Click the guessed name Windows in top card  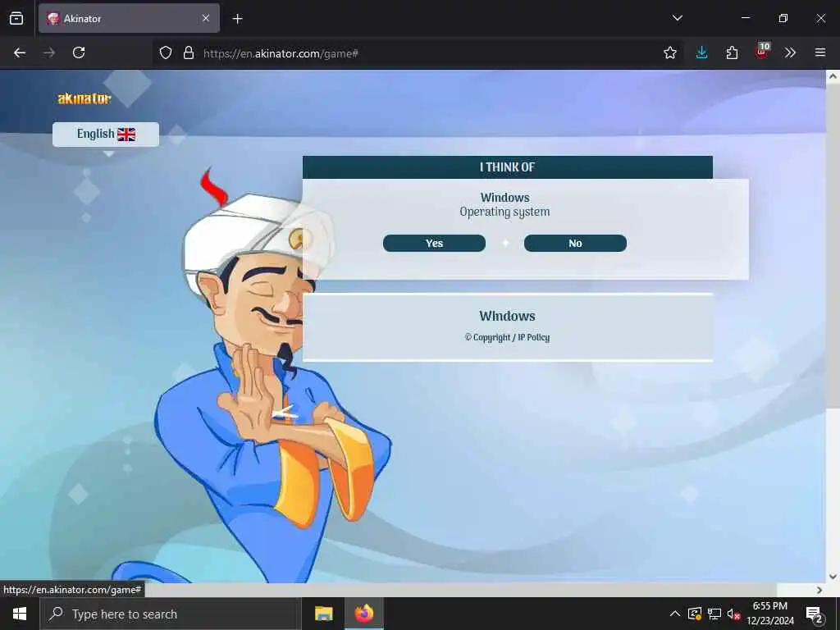click(x=504, y=198)
